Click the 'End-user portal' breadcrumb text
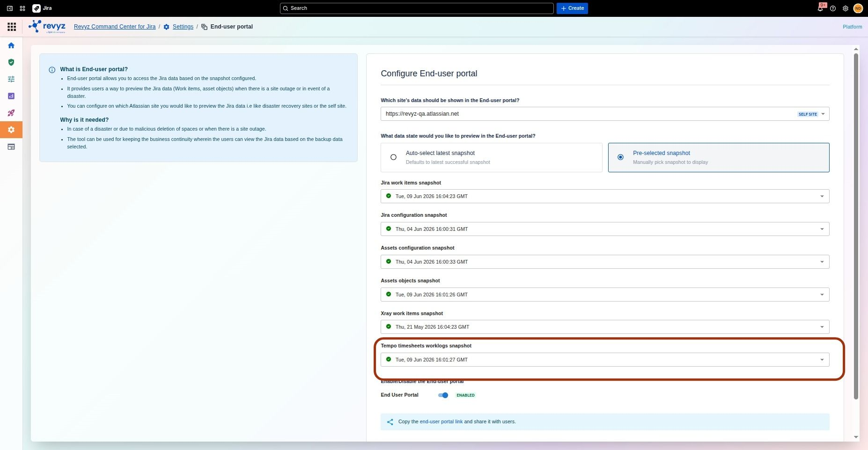This screenshot has height=450, width=868. click(232, 27)
